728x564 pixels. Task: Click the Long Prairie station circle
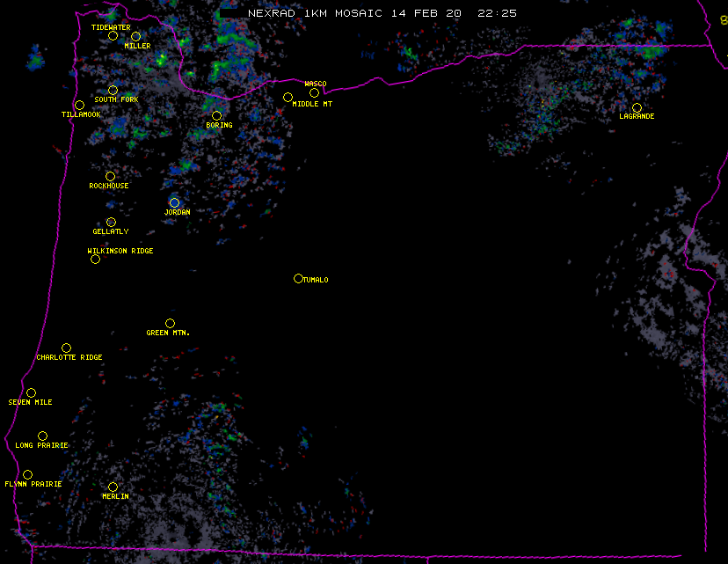42,436
